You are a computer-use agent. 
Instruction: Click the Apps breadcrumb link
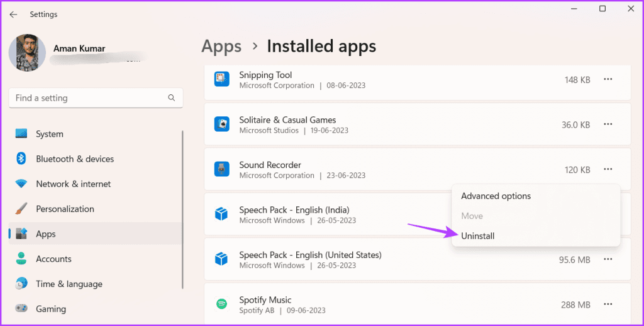point(221,47)
